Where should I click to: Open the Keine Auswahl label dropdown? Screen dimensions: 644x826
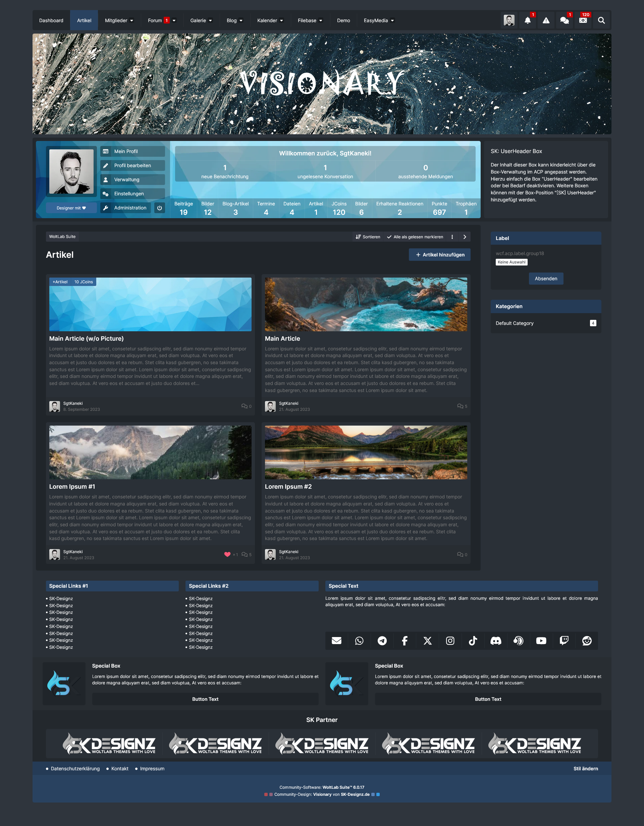tap(512, 262)
